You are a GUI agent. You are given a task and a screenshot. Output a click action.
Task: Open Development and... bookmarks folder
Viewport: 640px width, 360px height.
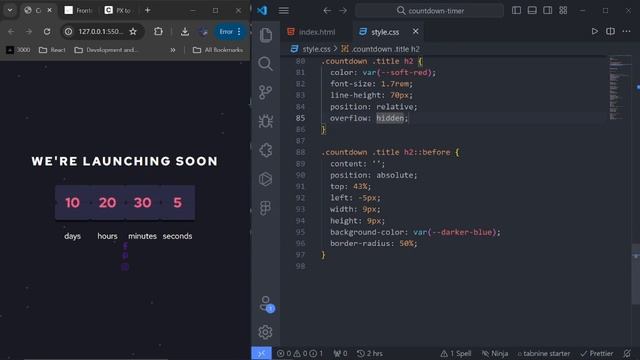(107, 50)
